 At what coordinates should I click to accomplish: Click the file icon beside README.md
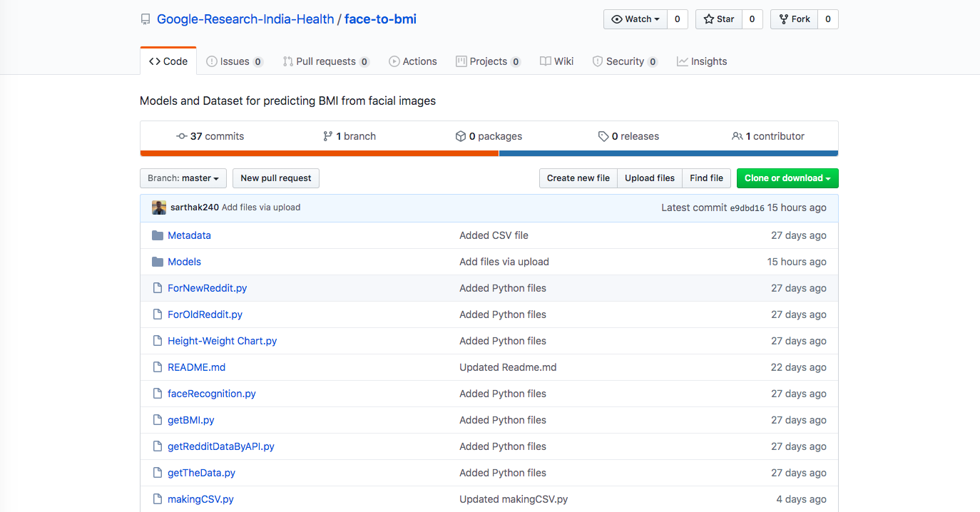pyautogui.click(x=158, y=367)
